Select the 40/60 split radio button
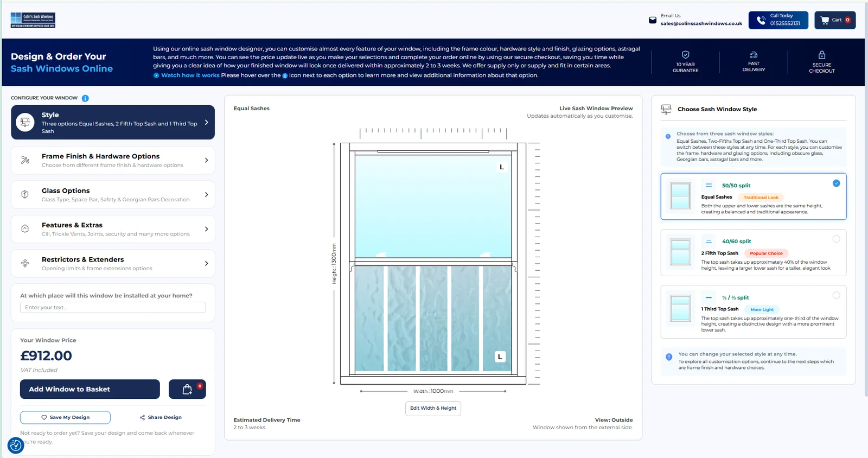Viewport: 868px width, 458px height. (836, 239)
